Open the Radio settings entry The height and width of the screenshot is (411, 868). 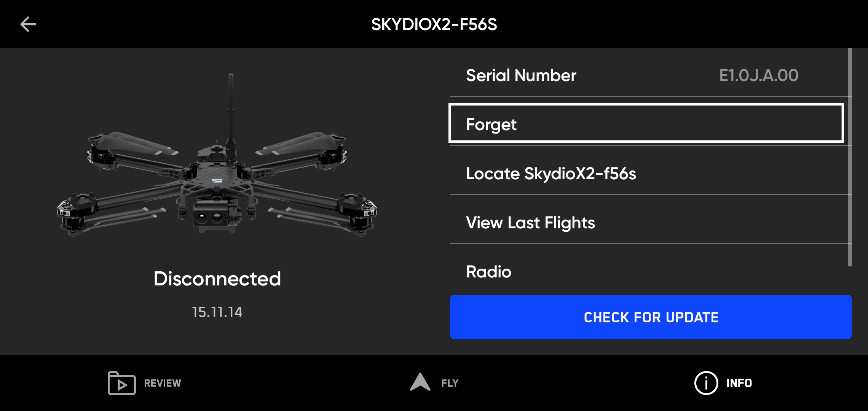[x=488, y=272]
